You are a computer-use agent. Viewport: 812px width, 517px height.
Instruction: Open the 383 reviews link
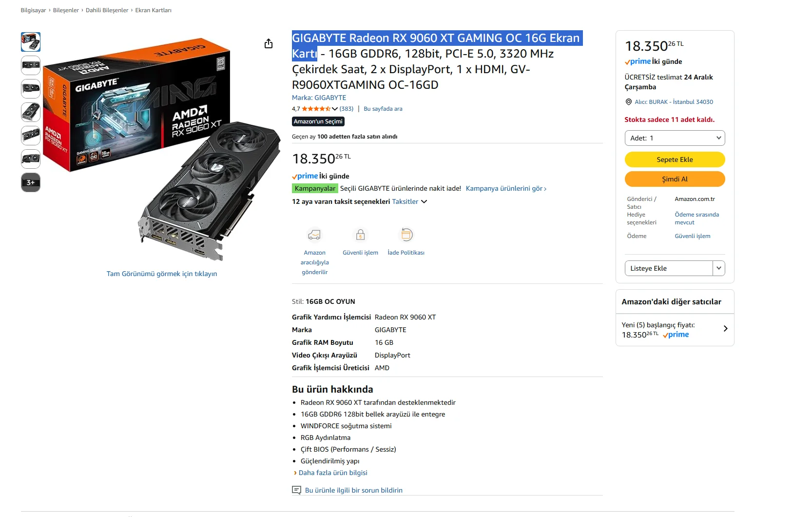346,109
